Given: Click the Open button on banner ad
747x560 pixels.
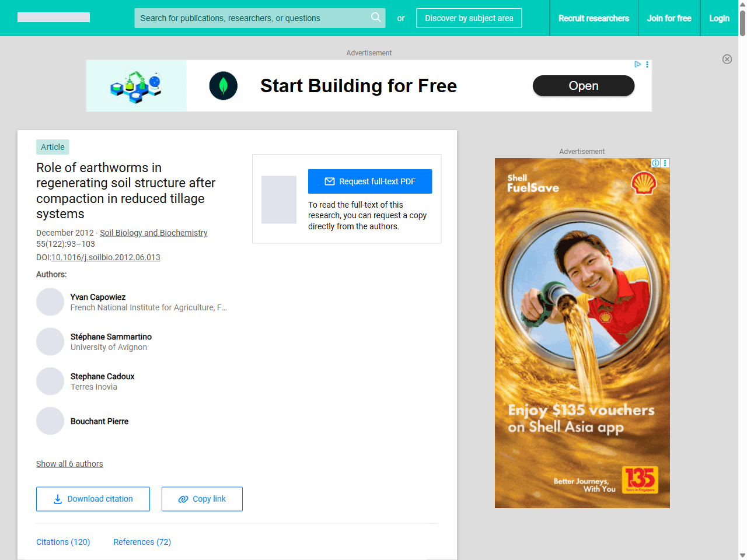Looking at the screenshot, I should pyautogui.click(x=584, y=86).
